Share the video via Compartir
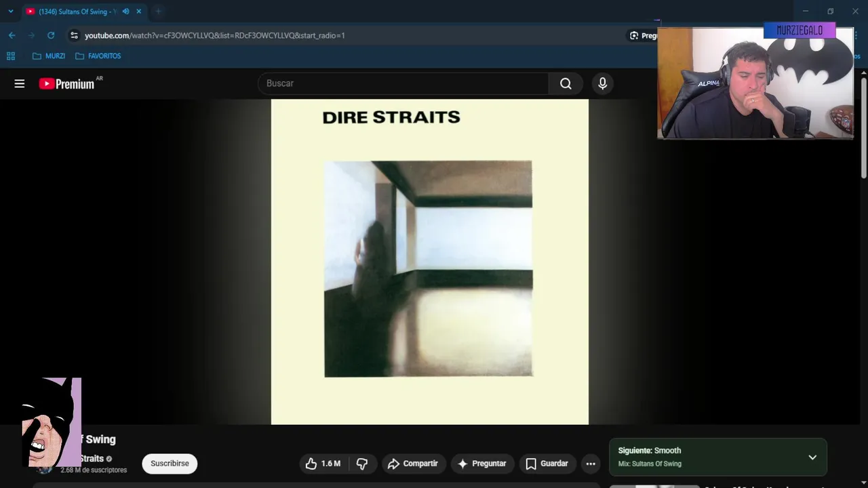Viewport: 868px width, 488px height. click(x=413, y=464)
